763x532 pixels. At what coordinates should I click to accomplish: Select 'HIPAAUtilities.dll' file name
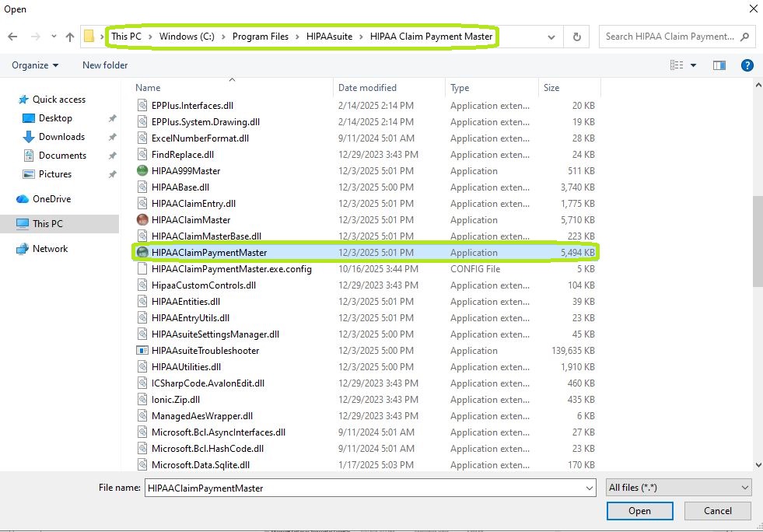pyautogui.click(x=186, y=367)
